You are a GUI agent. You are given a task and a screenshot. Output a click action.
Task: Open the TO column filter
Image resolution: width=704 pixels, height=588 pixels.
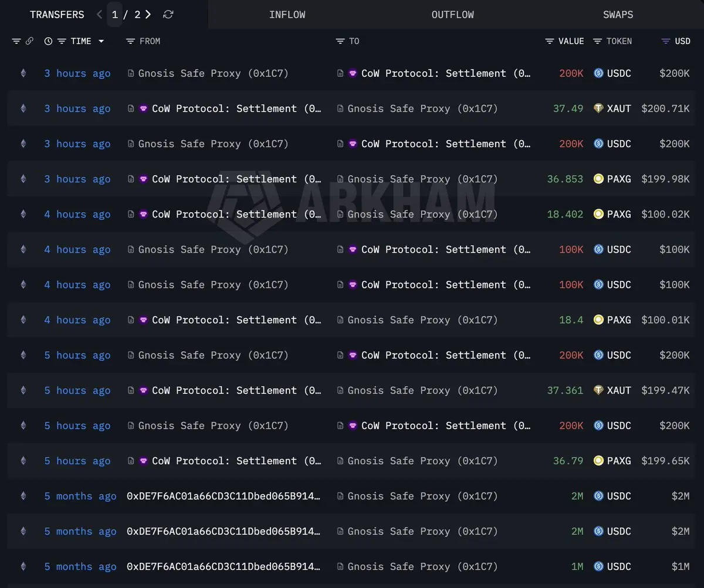pyautogui.click(x=340, y=41)
